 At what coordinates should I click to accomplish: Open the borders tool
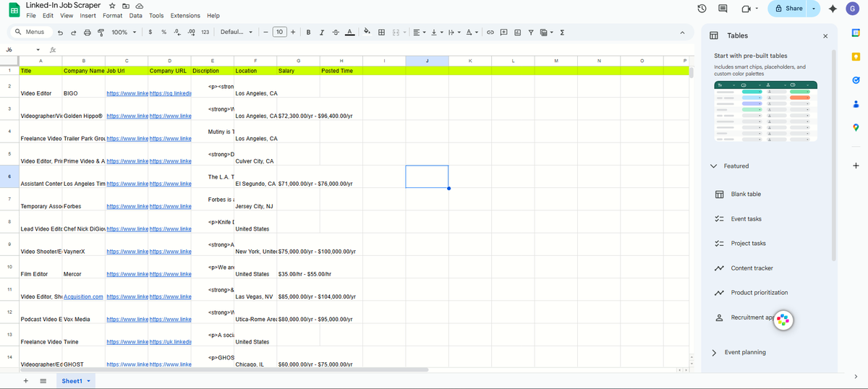click(381, 33)
